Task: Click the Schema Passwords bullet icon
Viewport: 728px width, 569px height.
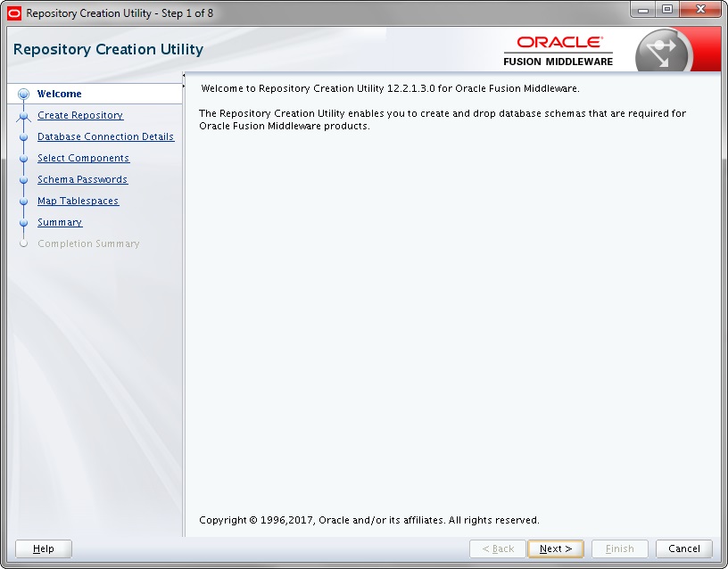Action: click(x=24, y=180)
